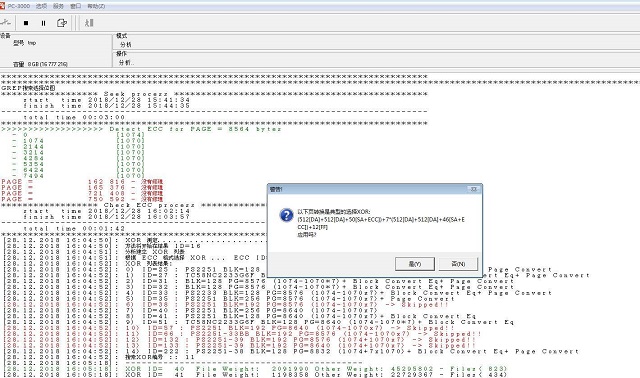Screen dimensions: 640x378
Task: Open the 窗口 menu
Action: pos(76,6)
